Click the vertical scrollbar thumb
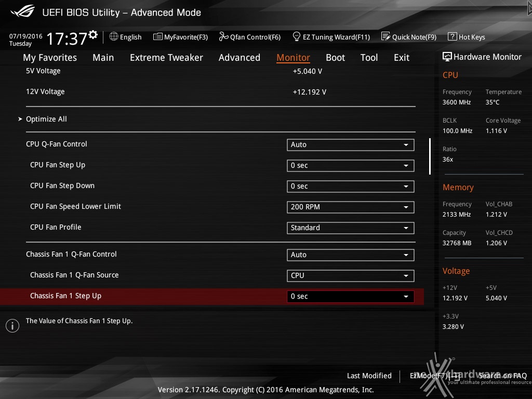Viewport: 532px width, 399px height. click(x=430, y=156)
